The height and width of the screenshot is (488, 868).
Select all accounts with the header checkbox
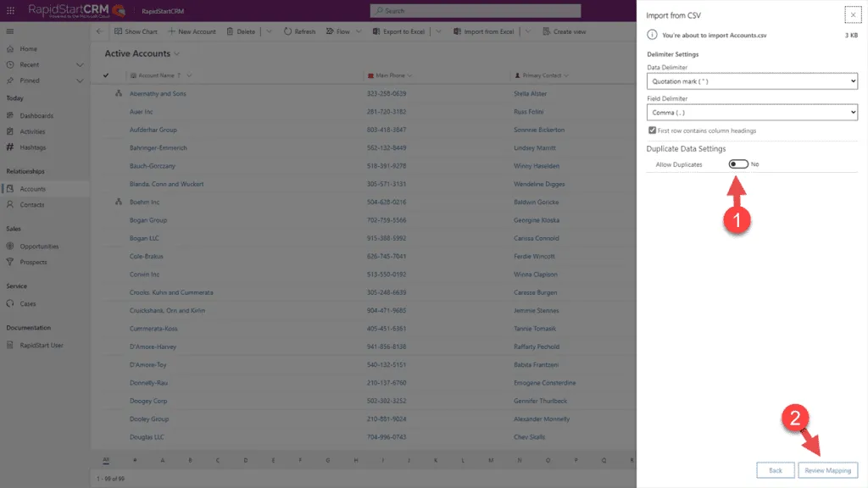coord(104,75)
